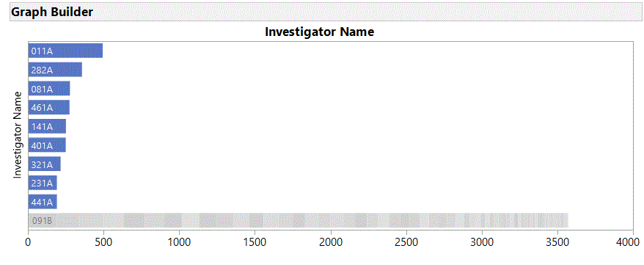This screenshot has height=265, width=644.
Task: Select the 141A bar
Action: 47,126
